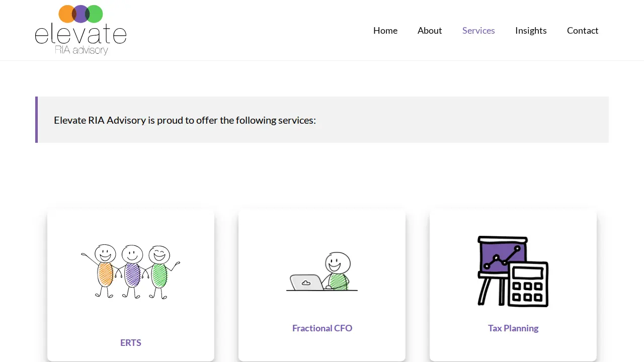The height and width of the screenshot is (362, 644).
Task: Go to the Home page
Action: tap(385, 31)
